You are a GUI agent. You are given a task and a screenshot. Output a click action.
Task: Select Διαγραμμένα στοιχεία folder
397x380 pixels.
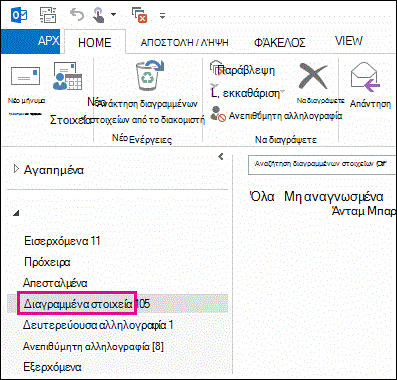(x=77, y=304)
